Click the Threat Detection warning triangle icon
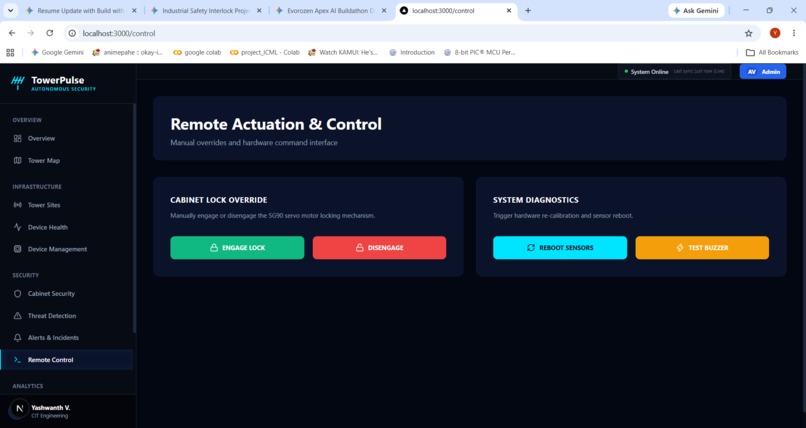Image resolution: width=806 pixels, height=428 pixels. click(17, 315)
